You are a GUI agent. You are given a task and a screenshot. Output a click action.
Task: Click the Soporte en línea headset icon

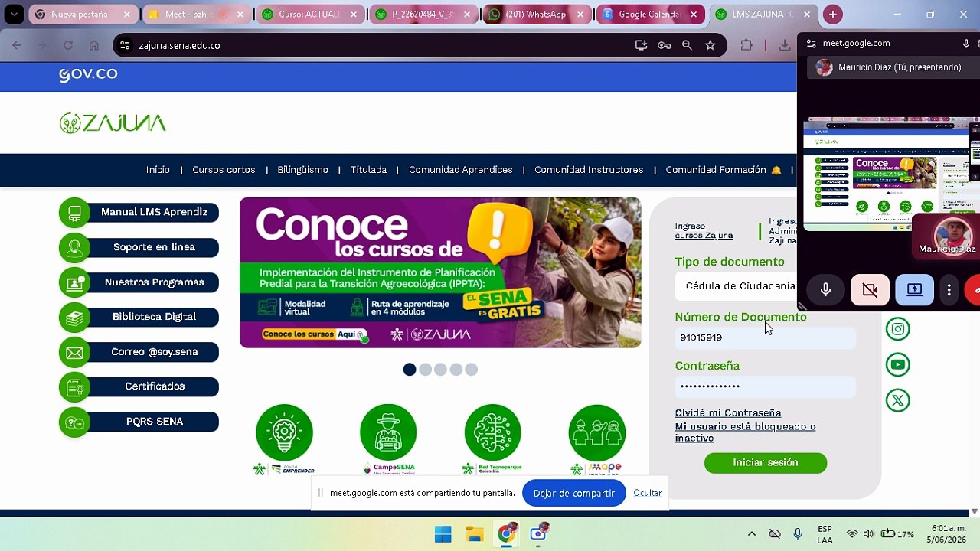(74, 248)
